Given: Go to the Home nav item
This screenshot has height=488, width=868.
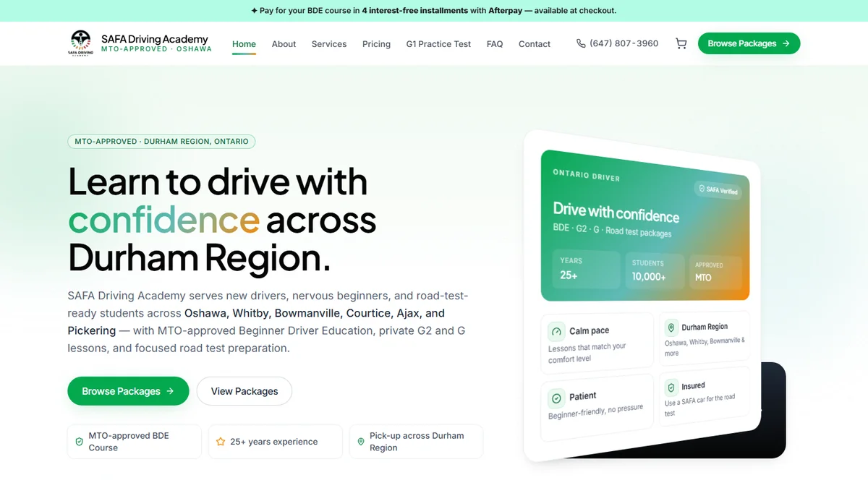Looking at the screenshot, I should (x=244, y=44).
